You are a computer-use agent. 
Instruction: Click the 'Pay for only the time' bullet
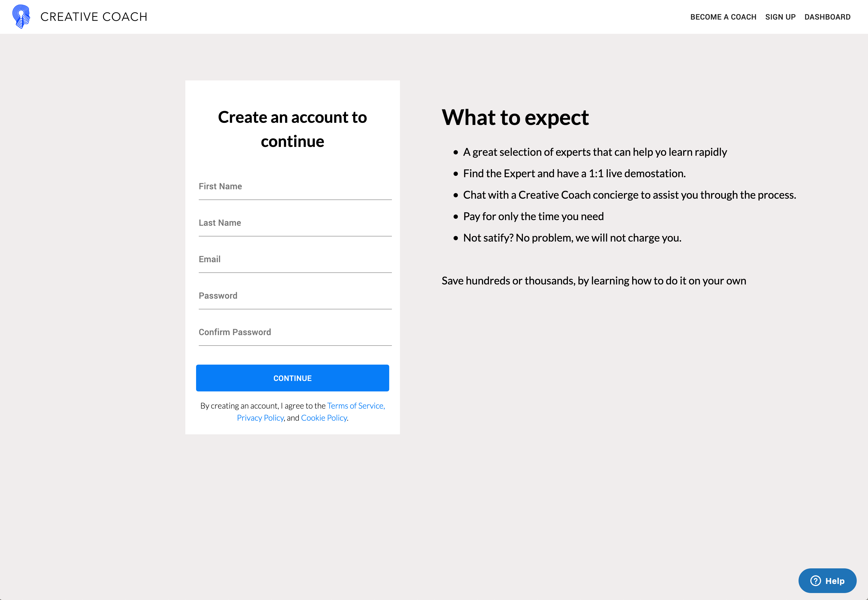[533, 217]
